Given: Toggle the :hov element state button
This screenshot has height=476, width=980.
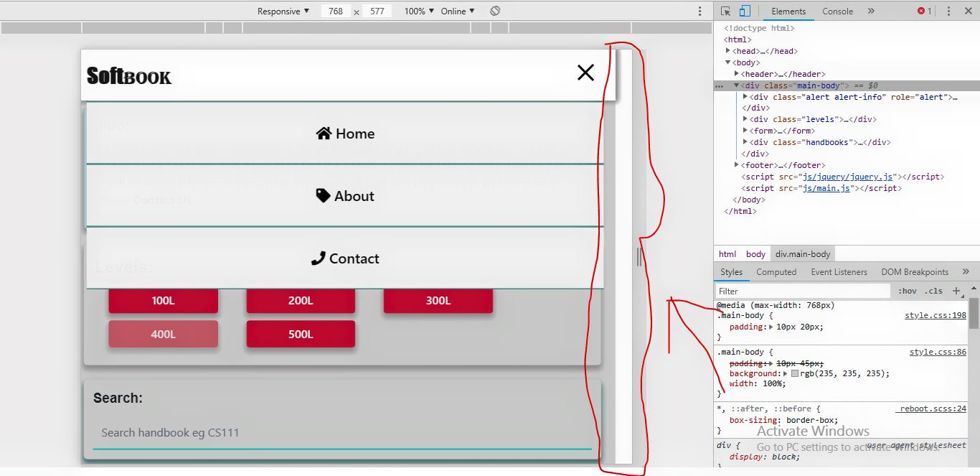Looking at the screenshot, I should pos(908,291).
